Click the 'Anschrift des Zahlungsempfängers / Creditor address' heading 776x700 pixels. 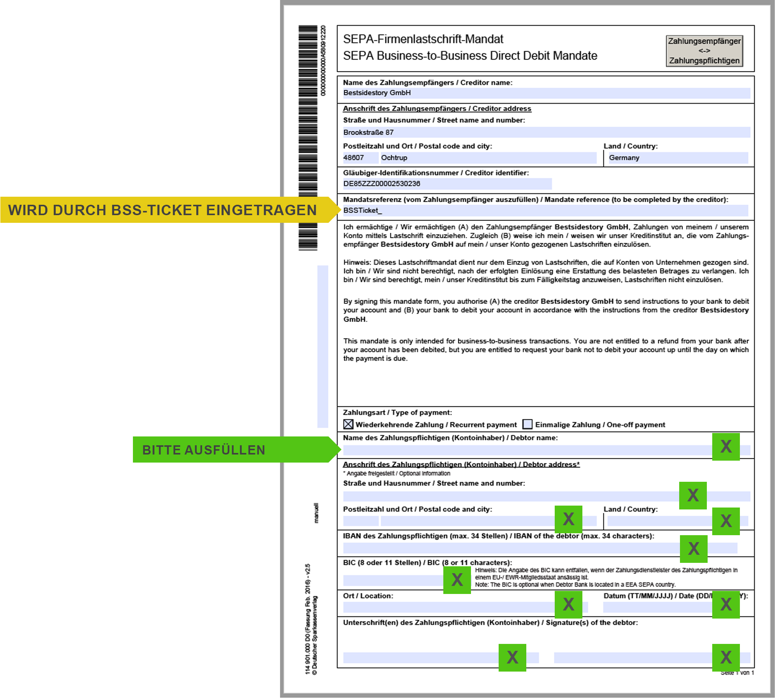[x=438, y=109]
